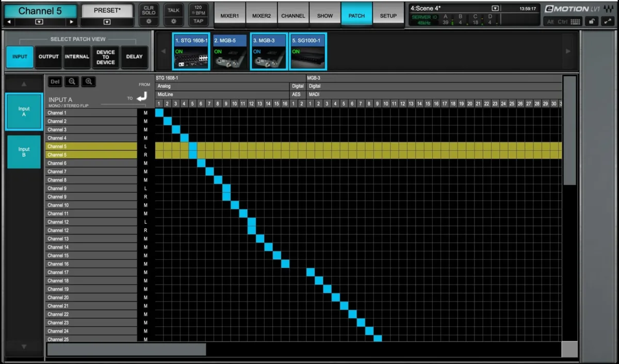Click the Del patch button

point(55,81)
